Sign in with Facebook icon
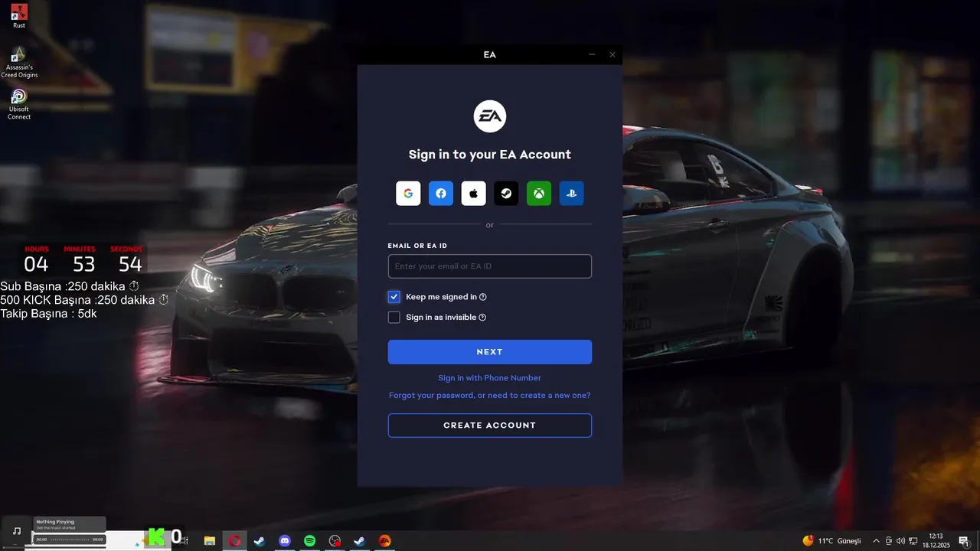Viewport: 980px width, 551px height. coord(441,194)
